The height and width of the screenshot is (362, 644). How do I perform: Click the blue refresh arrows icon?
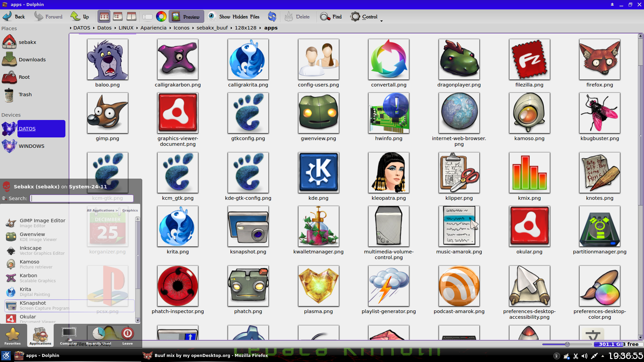coord(272,16)
